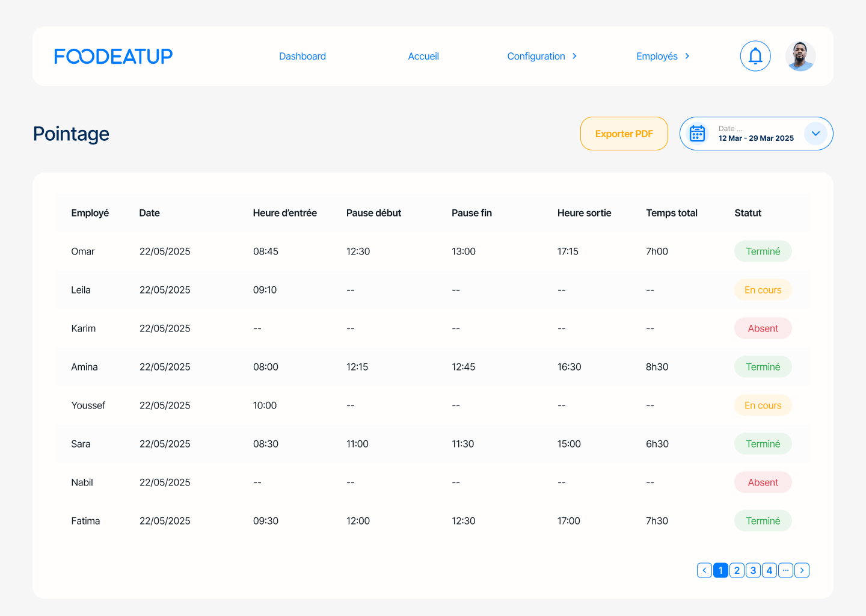Go to next page with right arrow
The image size is (866, 616).
802,570
